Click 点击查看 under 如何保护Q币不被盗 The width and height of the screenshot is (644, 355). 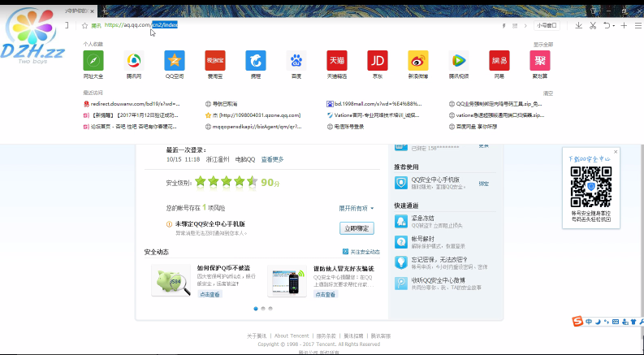pyautogui.click(x=210, y=294)
